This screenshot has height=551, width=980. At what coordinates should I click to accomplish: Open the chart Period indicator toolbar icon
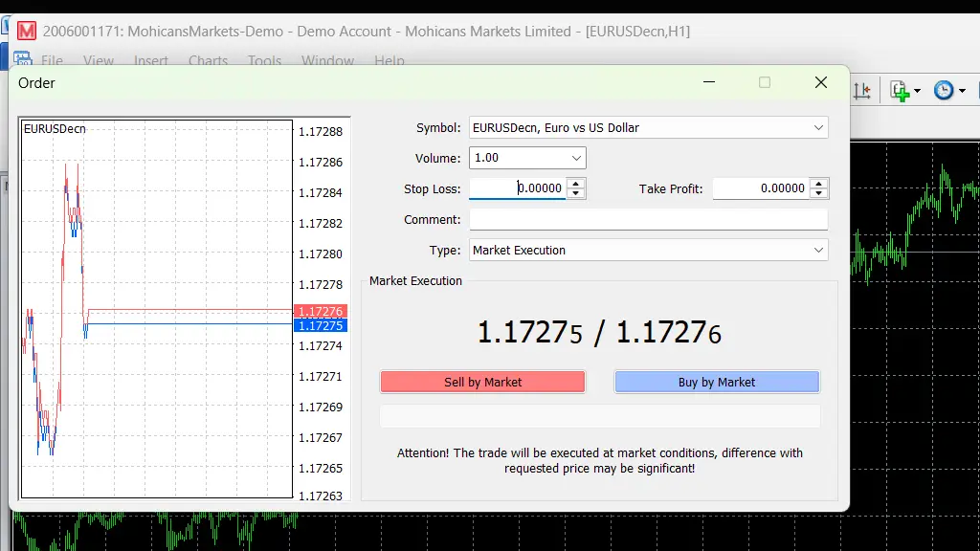(x=862, y=91)
